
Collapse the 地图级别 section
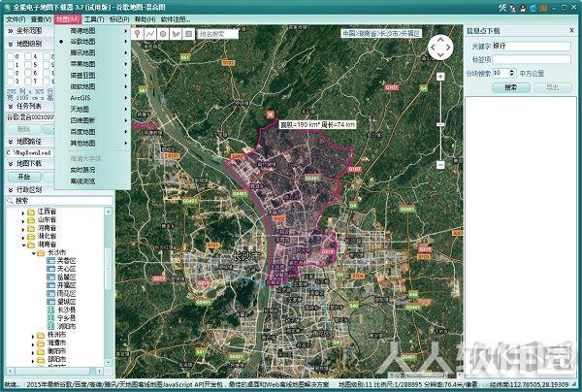coord(11,44)
